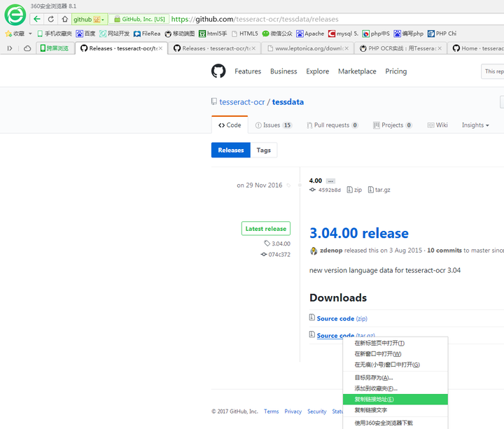Click the GitHub octocat logo
The height and width of the screenshot is (429, 504).
(218, 71)
